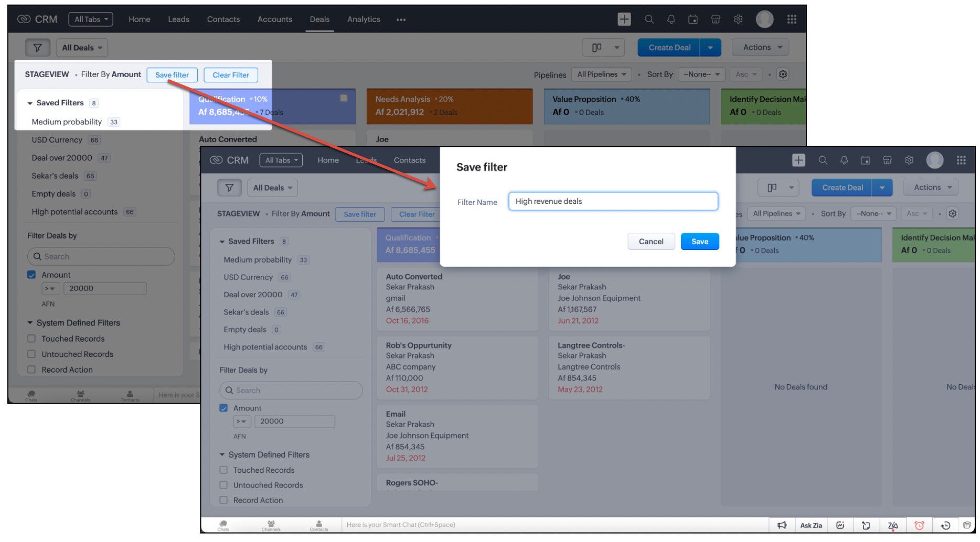980x542 pixels.
Task: Open the stacked chat messages icon at bottom right
Action: click(966, 525)
